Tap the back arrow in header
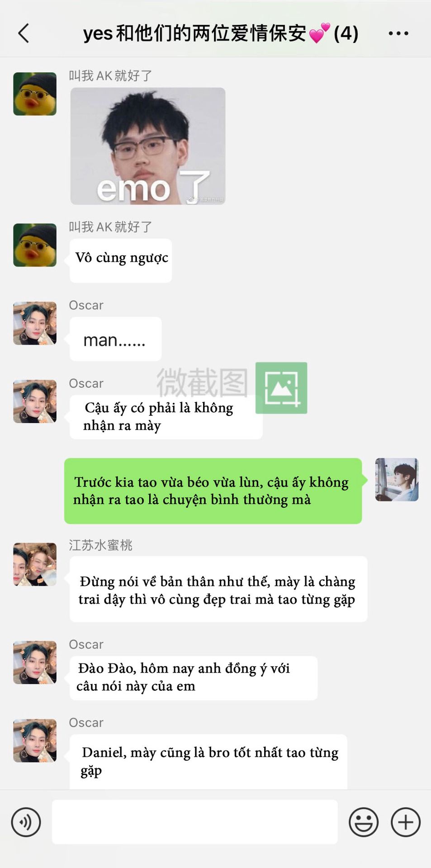431x868 pixels. click(24, 33)
